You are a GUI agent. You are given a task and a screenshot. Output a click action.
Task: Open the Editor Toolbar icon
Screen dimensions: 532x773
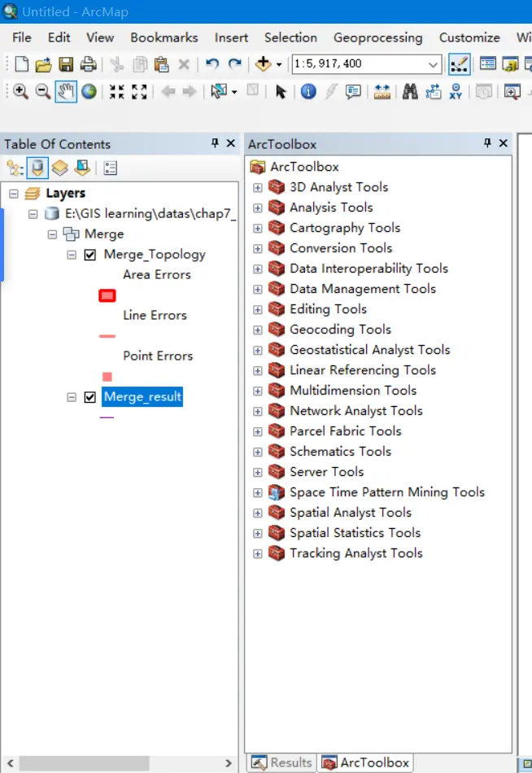coord(459,64)
